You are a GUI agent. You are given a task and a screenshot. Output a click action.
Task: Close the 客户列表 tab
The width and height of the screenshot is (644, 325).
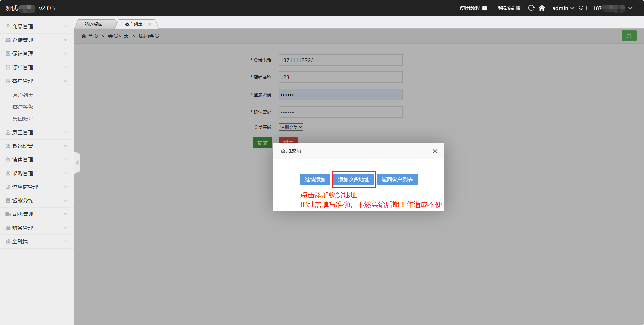(150, 24)
